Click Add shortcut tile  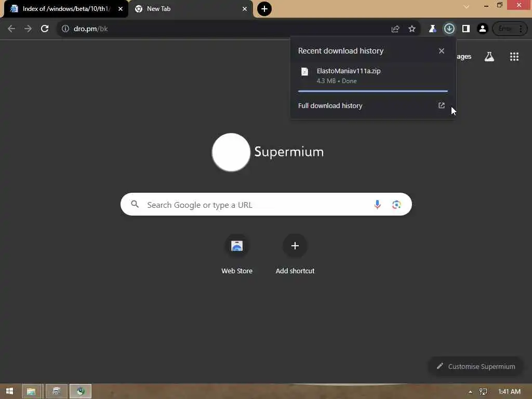[295, 255]
